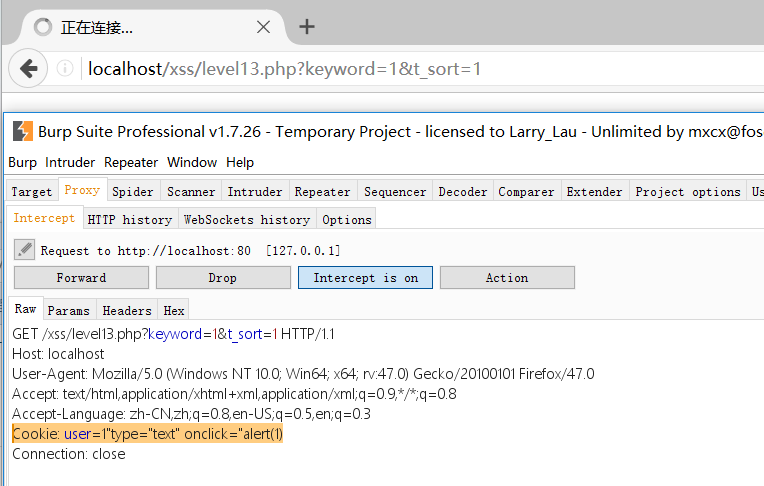Select the Raw request view tab

pos(25,309)
